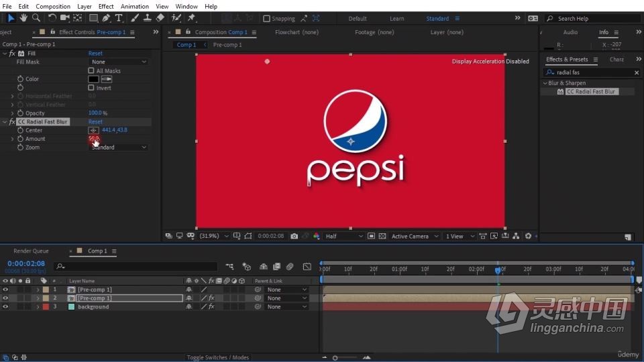
Task: Open the Graph Editor in timeline
Action: pos(307,266)
